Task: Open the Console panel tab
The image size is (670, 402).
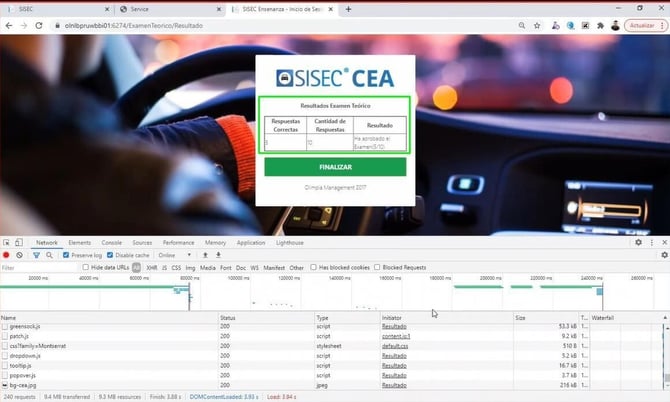Action: click(x=112, y=243)
